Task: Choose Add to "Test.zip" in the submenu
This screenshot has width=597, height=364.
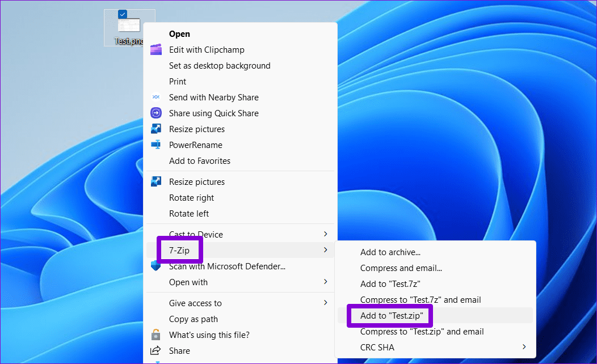Action: pos(389,315)
